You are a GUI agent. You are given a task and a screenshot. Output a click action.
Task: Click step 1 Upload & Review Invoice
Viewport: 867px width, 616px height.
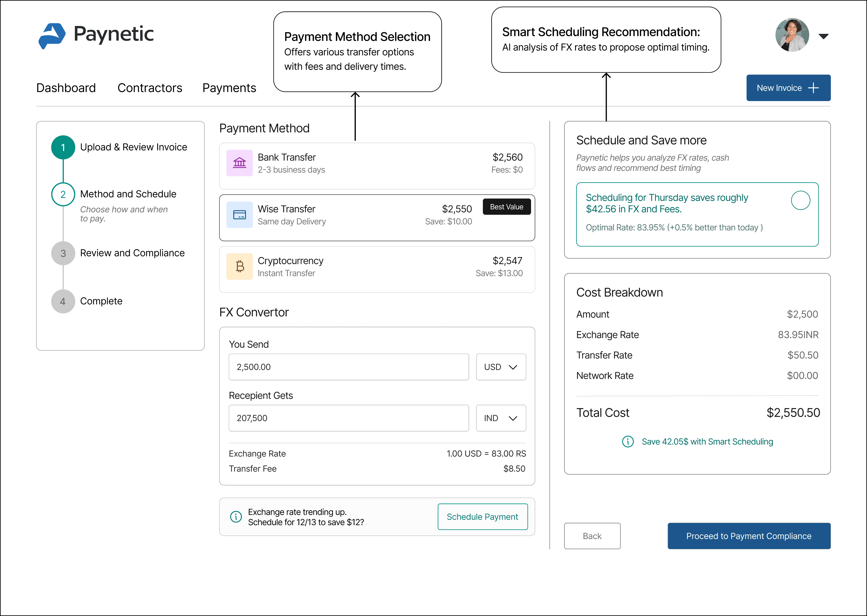tap(133, 147)
